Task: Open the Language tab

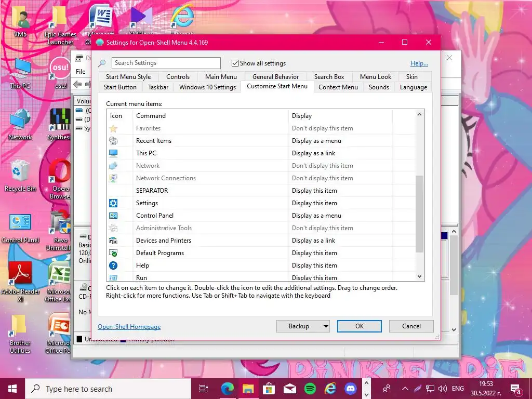Action: [x=413, y=87]
